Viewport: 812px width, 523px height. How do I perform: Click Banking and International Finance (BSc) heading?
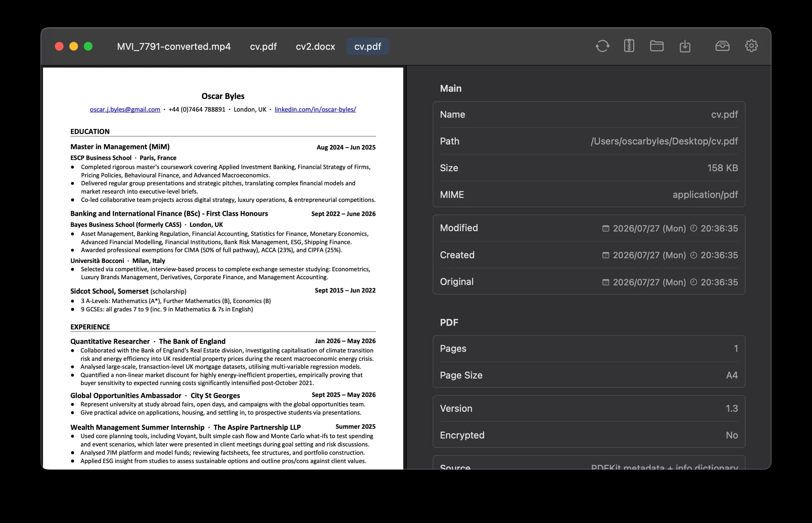[169, 213]
